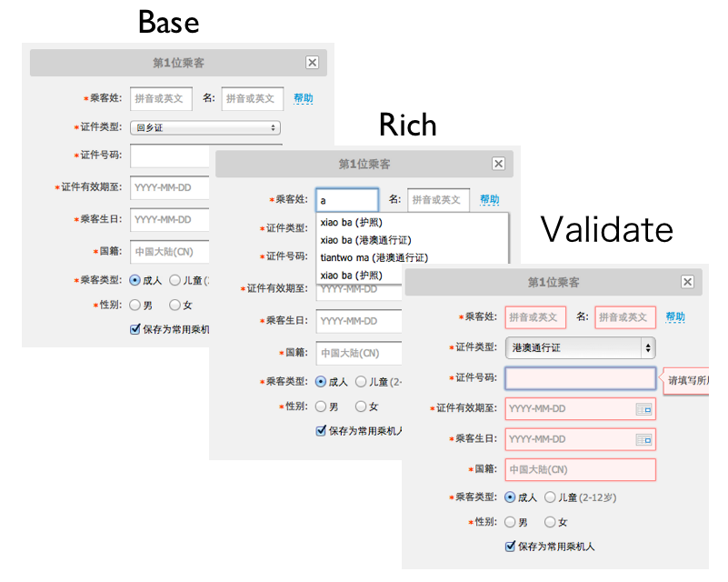The width and height of the screenshot is (728, 582).
Task: Select 女 radio button in Rich form
Action: pyautogui.click(x=361, y=406)
